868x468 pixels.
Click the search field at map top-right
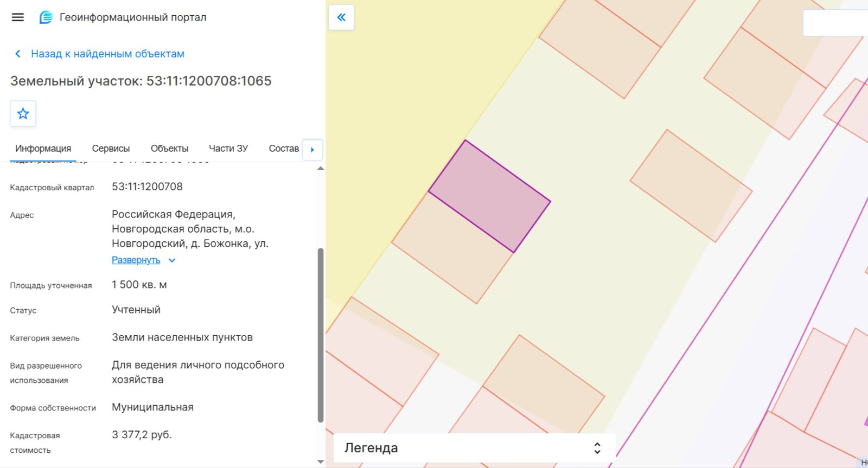835,23
